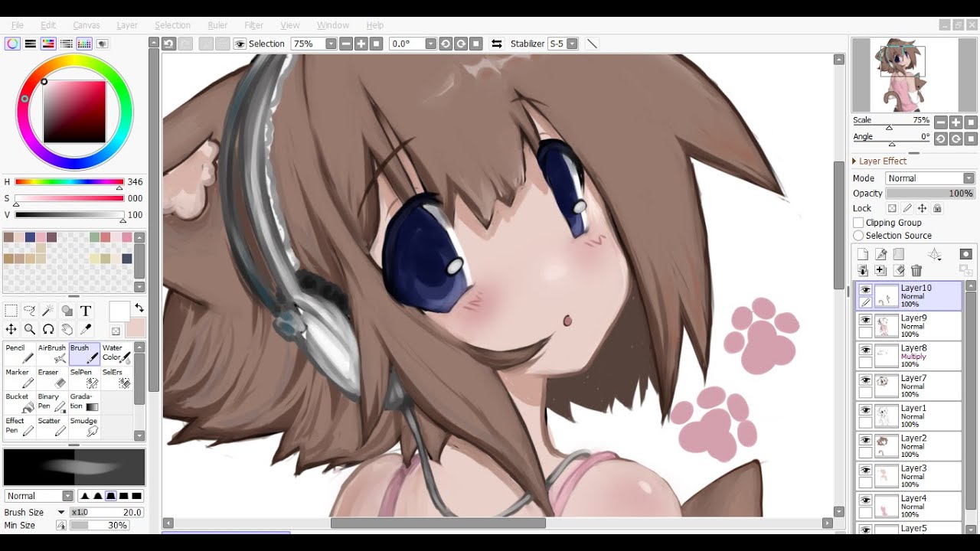Open the Layer menu
This screenshot has height=551, width=980.
click(127, 25)
